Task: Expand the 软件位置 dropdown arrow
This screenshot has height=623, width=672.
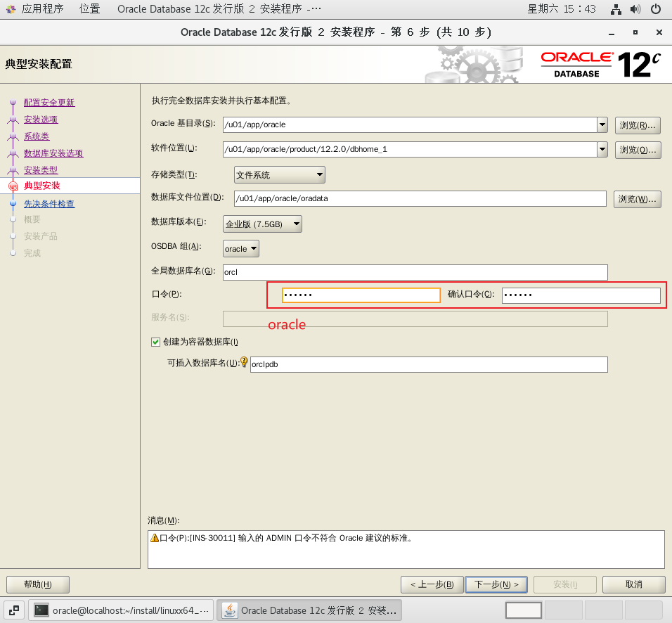Action: point(602,149)
